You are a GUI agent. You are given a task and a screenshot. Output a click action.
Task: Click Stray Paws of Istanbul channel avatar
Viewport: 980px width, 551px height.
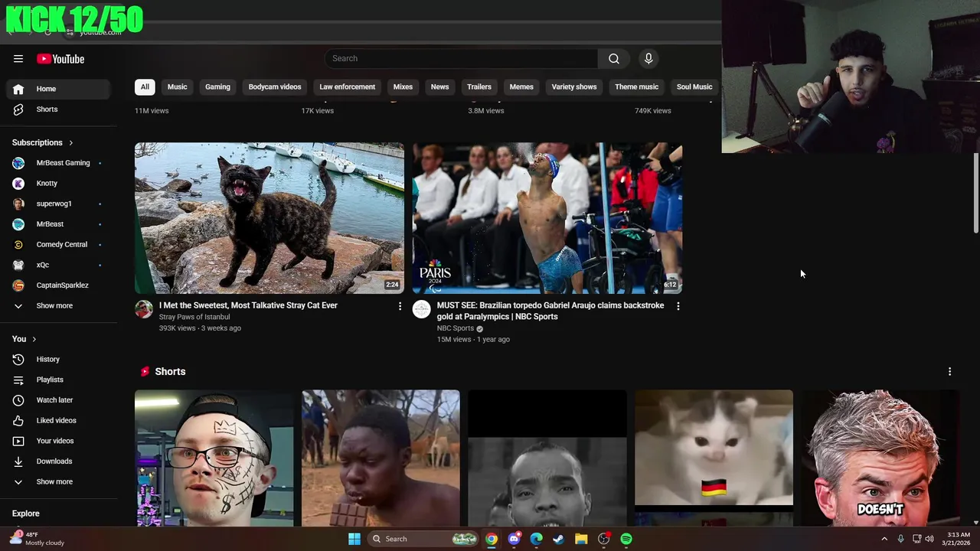[x=144, y=309]
